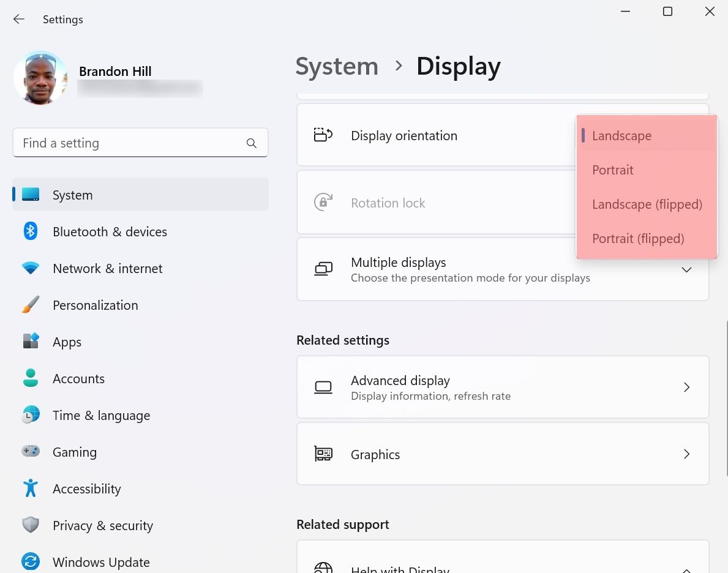Image resolution: width=728 pixels, height=573 pixels.
Task: Click the Rotation lock padlock icon
Action: pos(323,203)
